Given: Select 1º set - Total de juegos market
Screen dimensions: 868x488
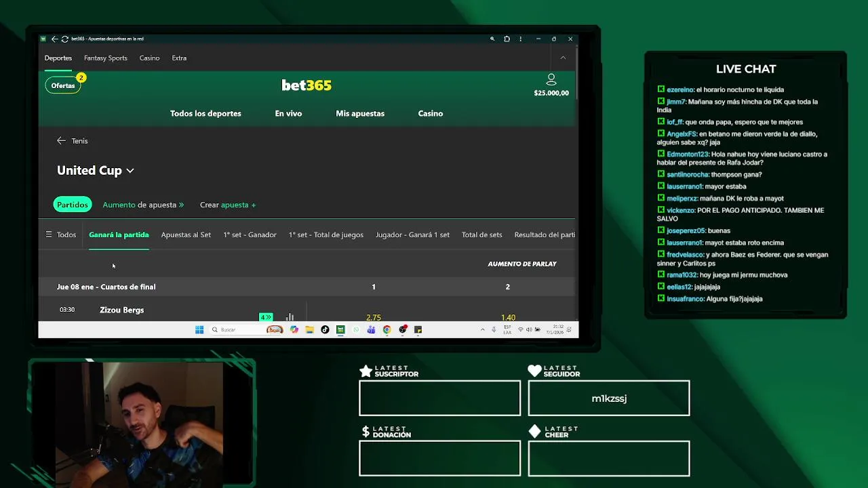Looking at the screenshot, I should point(326,235).
